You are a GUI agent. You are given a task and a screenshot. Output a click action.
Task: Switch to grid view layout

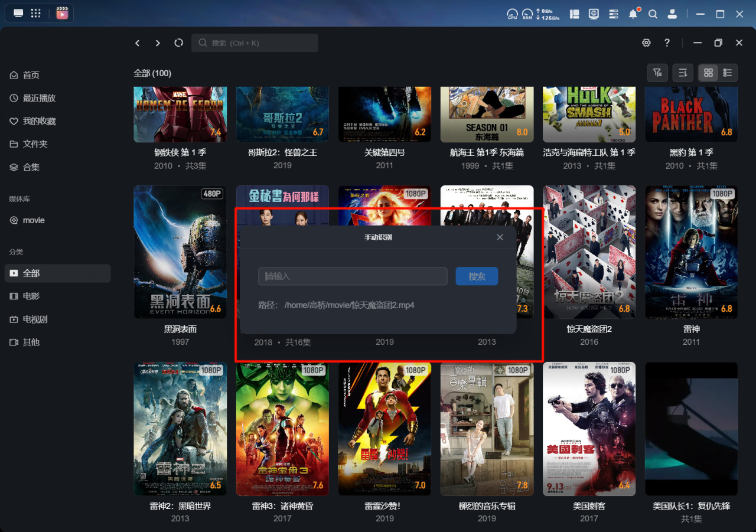tap(708, 73)
